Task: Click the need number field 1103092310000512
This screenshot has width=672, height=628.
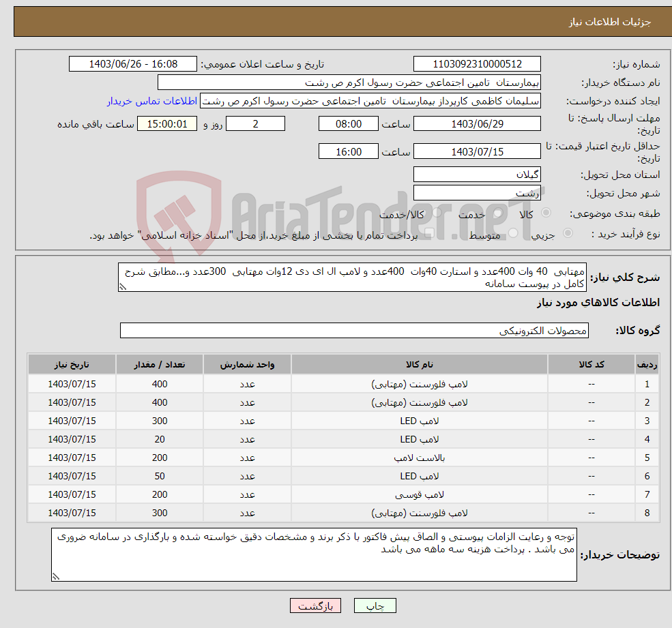Action: (477, 64)
